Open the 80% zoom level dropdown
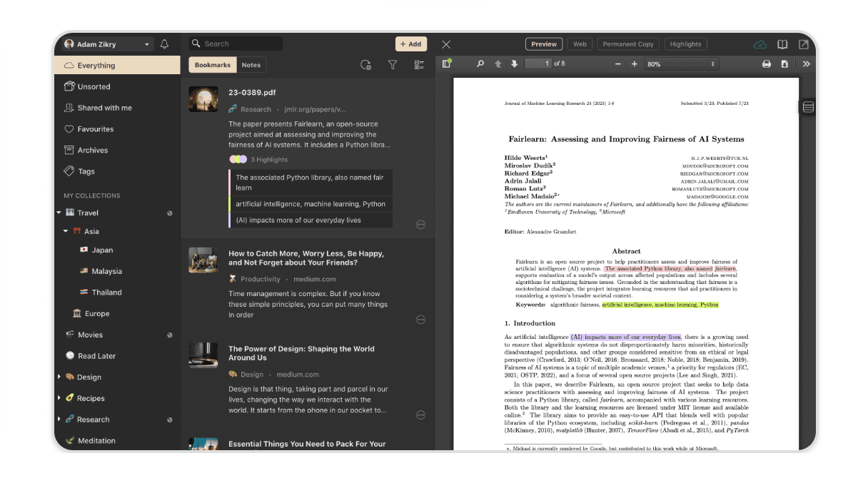 [680, 63]
